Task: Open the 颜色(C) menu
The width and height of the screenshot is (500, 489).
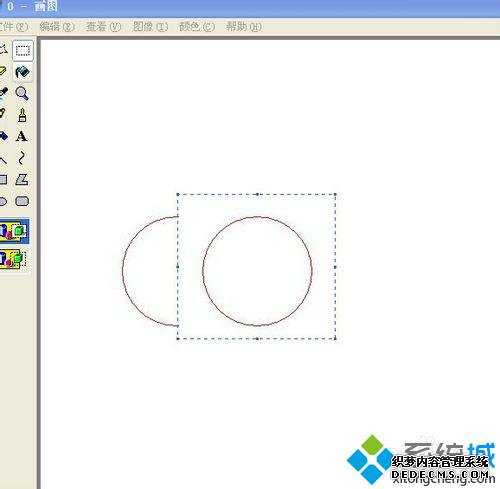Action: click(197, 26)
